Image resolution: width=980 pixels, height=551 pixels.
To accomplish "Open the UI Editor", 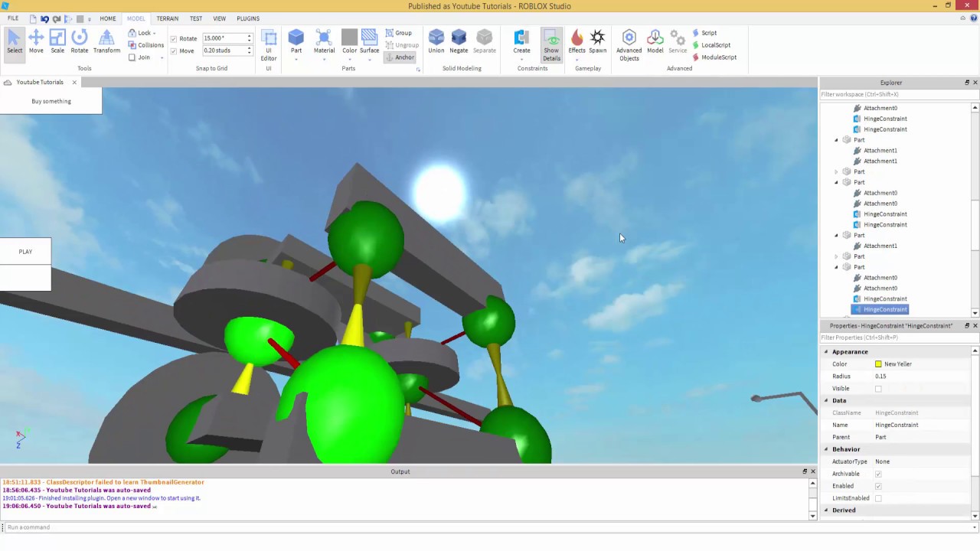I will point(269,45).
